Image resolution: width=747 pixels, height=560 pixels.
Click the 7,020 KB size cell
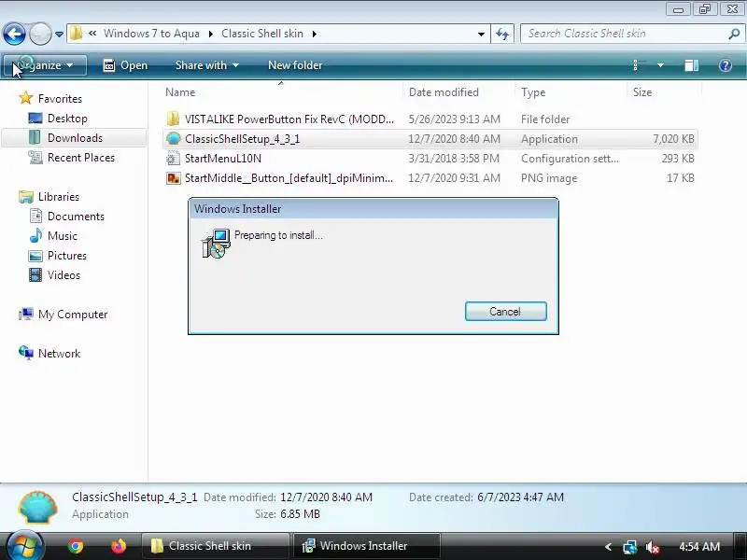[x=673, y=138]
